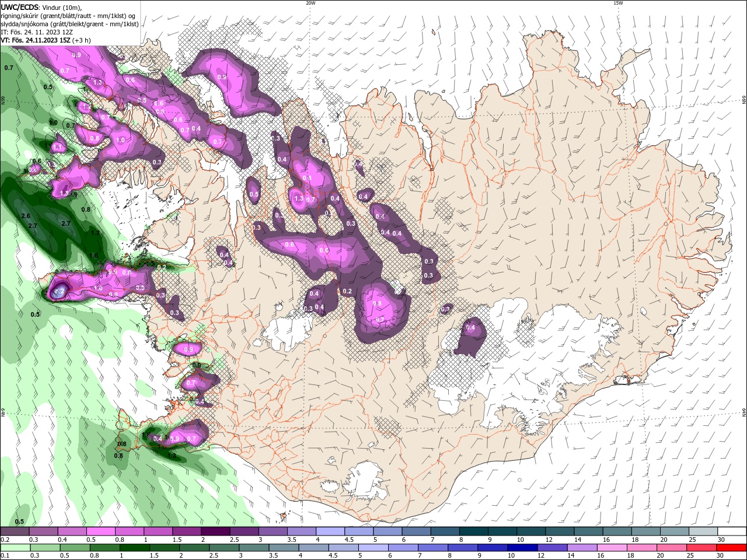Select the lavender snow swatch starting at 4

[x=329, y=531]
